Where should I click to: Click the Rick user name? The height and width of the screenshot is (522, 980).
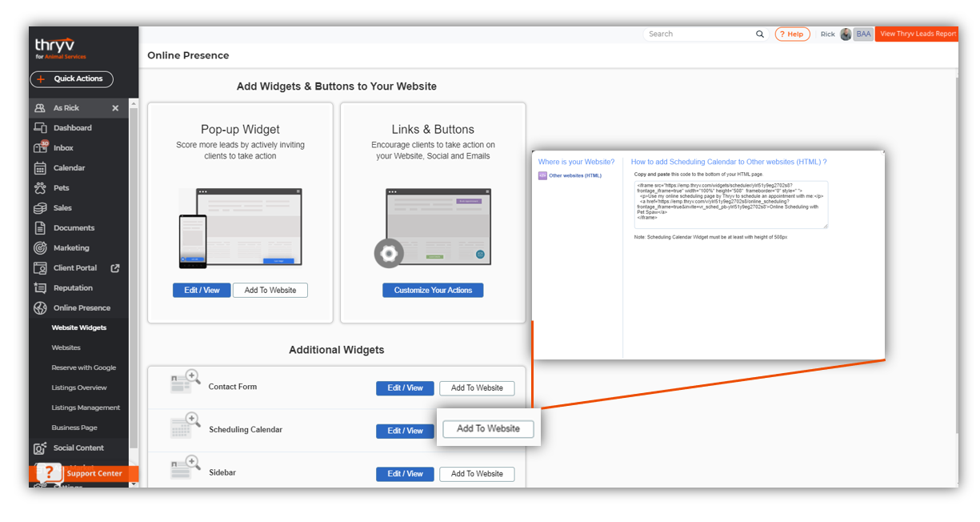click(x=828, y=34)
